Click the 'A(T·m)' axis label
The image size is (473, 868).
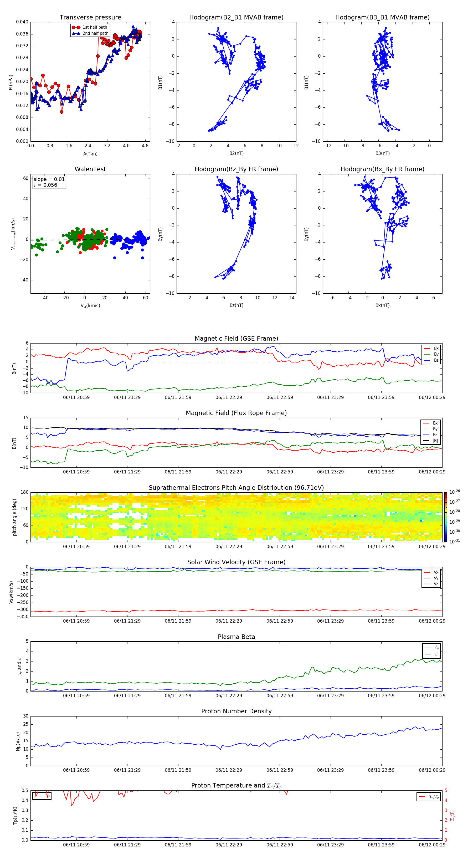(x=90, y=154)
